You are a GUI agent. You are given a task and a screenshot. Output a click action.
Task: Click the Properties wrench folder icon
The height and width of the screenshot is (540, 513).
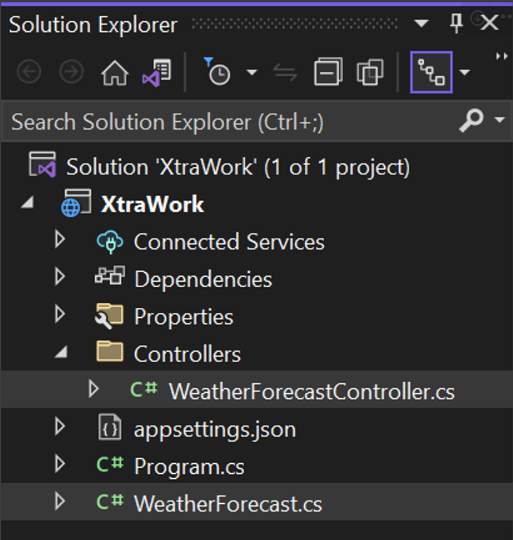[x=109, y=316]
